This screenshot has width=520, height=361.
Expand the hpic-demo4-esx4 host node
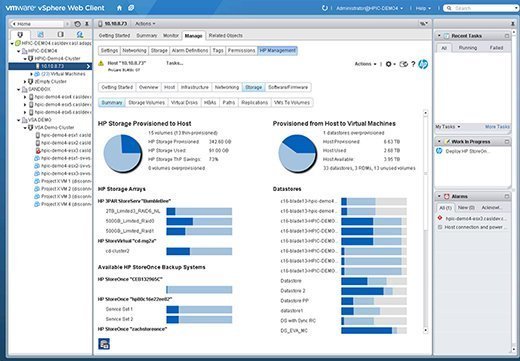tap(25, 97)
